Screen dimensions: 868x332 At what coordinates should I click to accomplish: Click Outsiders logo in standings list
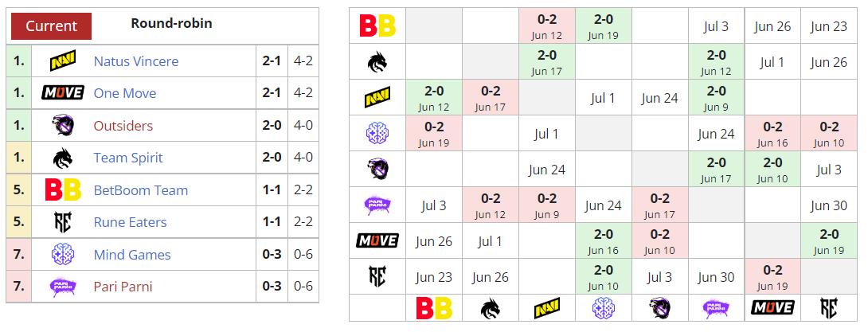tap(63, 126)
